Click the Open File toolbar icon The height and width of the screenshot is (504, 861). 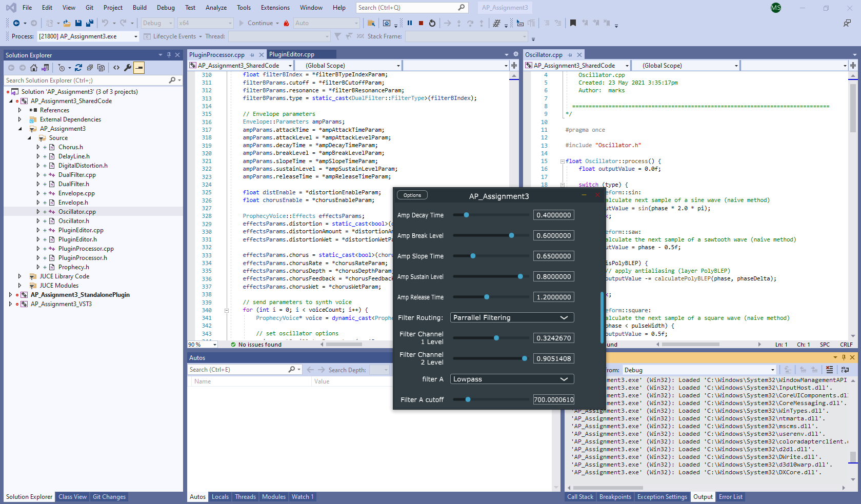tap(67, 23)
